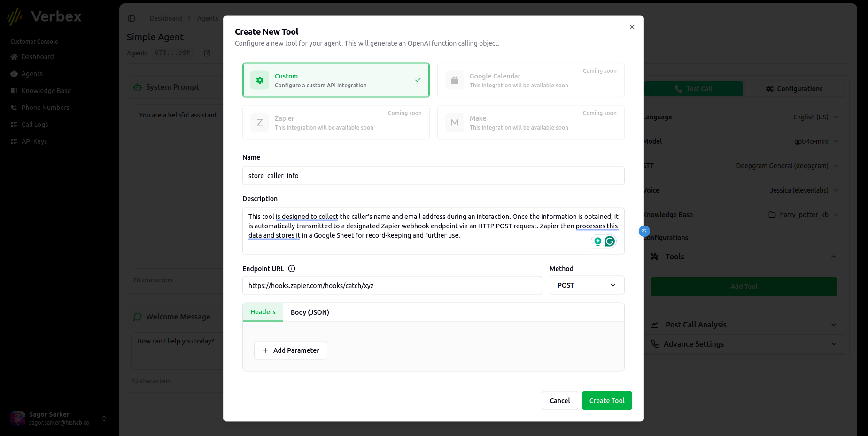The width and height of the screenshot is (868, 436).
Task: Click the harry_potter_kb folder icon
Action: (x=772, y=215)
